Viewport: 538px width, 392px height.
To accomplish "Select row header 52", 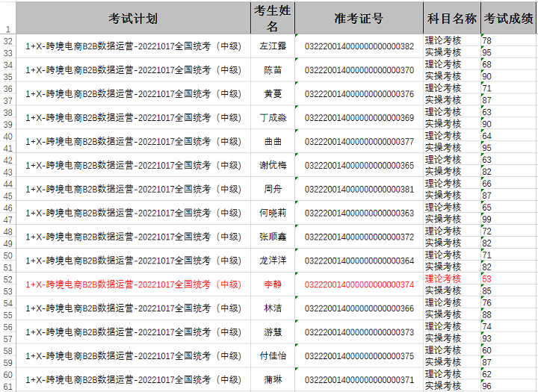I will tap(8, 279).
